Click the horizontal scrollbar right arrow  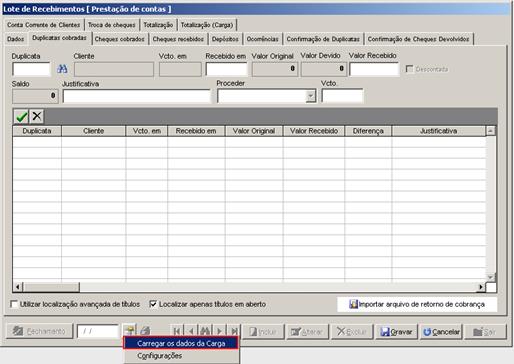pyautogui.click(x=481, y=287)
